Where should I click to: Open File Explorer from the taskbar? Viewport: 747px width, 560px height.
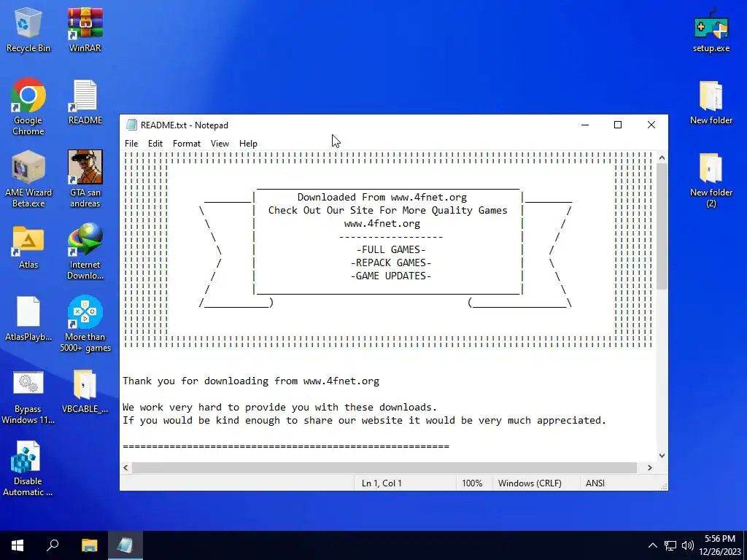click(89, 545)
